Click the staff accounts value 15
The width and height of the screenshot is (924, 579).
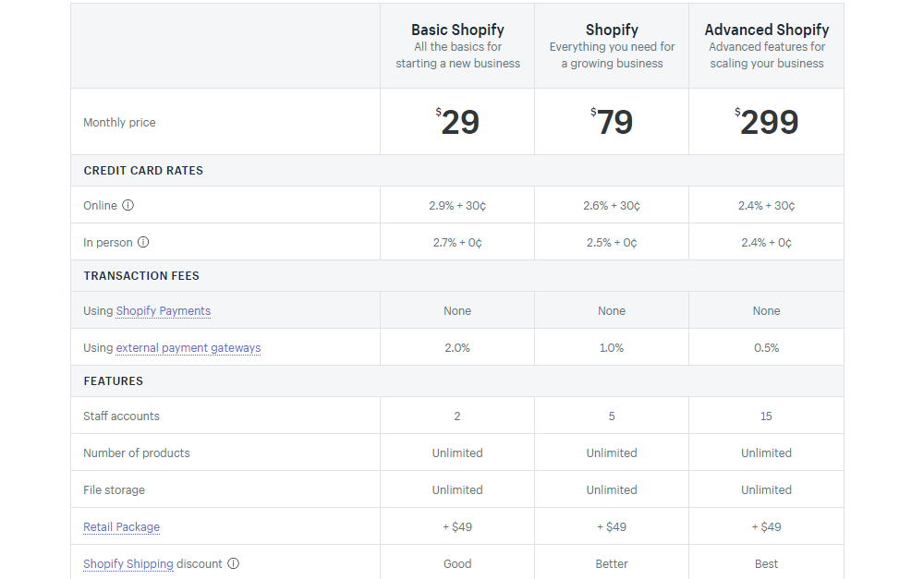[x=766, y=416]
